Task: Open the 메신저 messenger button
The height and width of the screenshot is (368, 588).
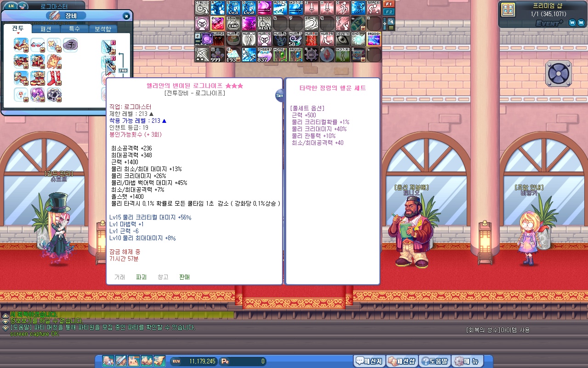Action: click(x=369, y=361)
